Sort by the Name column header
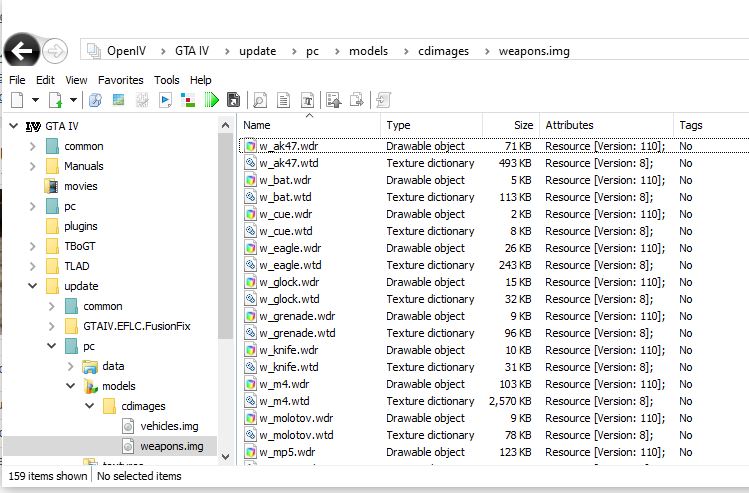The width and height of the screenshot is (749, 493). [x=310, y=125]
